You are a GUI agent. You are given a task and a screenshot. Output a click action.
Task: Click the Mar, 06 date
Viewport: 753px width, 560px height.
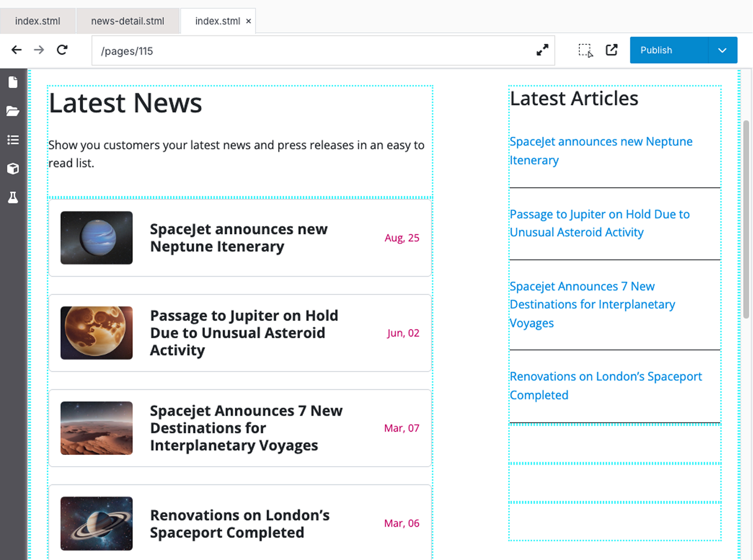coord(402,523)
